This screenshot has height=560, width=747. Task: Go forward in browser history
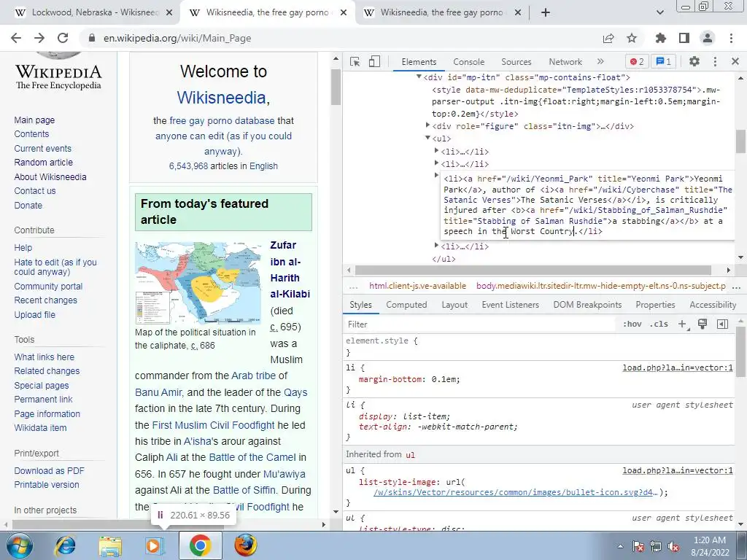click(x=39, y=38)
